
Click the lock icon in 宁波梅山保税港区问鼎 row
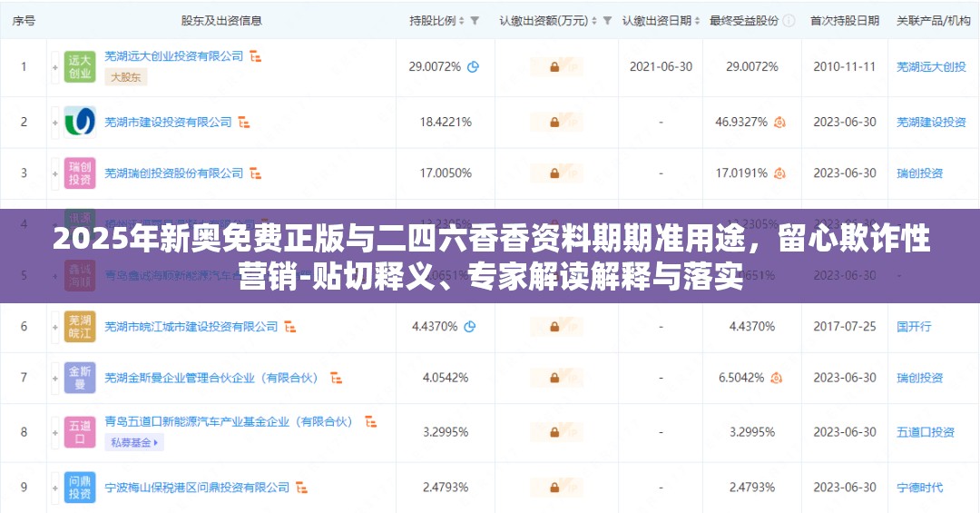pyautogui.click(x=554, y=488)
